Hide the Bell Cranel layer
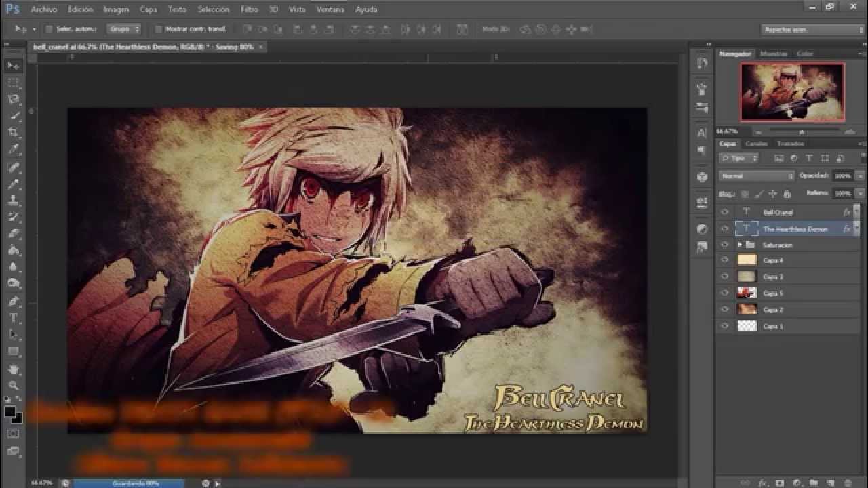The height and width of the screenshot is (488, 868). [724, 211]
